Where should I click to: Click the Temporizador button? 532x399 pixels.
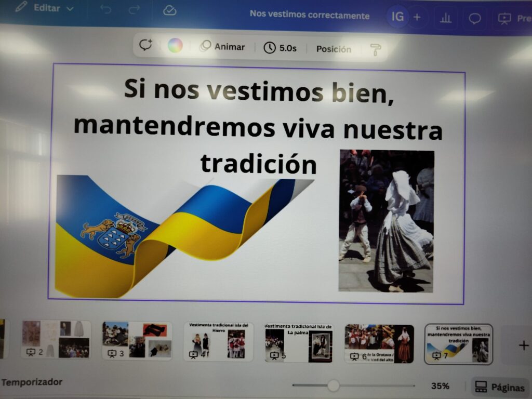click(x=32, y=382)
